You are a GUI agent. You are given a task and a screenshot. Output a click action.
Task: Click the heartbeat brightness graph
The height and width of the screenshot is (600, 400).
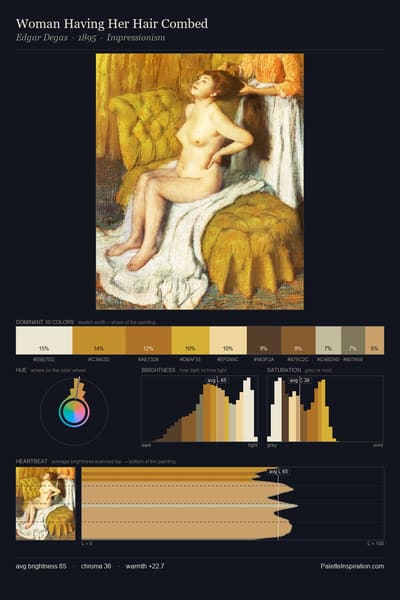(x=233, y=504)
